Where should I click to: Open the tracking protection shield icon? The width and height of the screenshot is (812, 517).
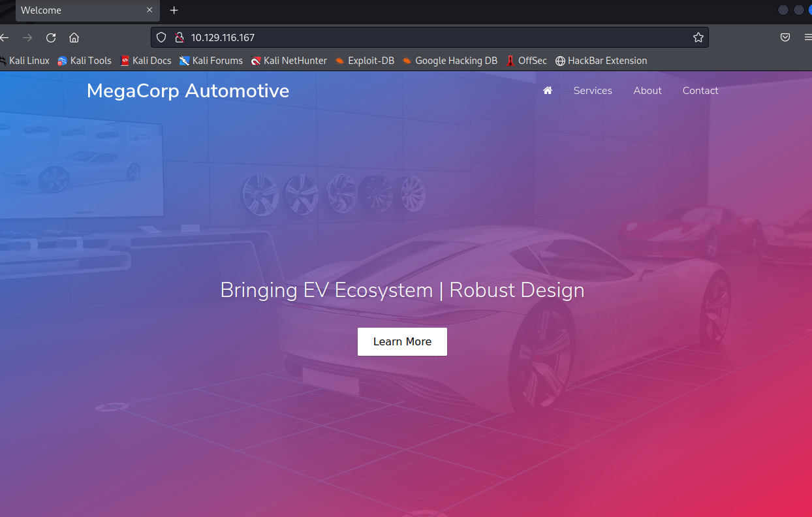click(162, 37)
